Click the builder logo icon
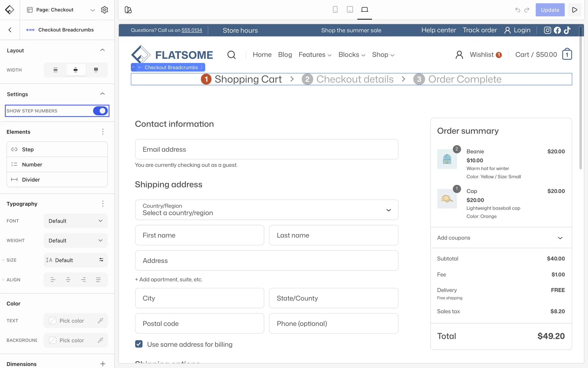This screenshot has width=588, height=368. pyautogui.click(x=10, y=10)
